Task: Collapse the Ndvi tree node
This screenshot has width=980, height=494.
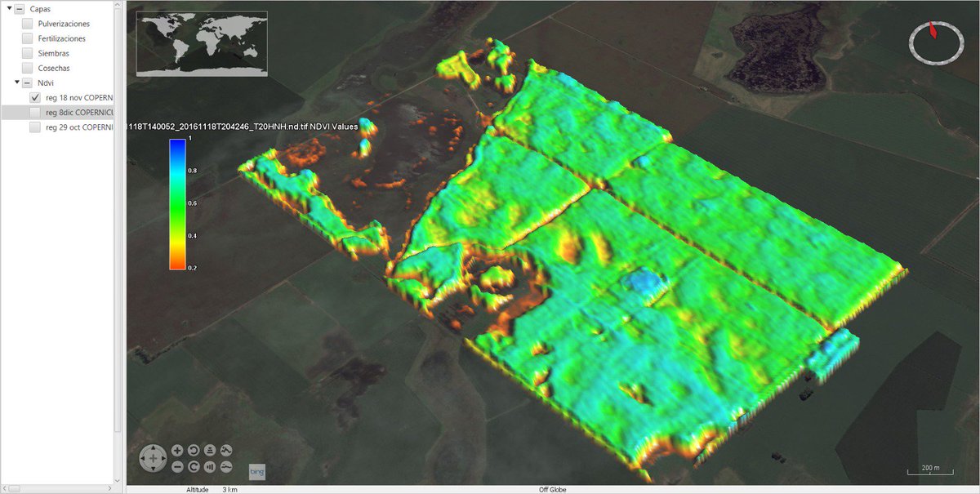Action: coord(16,82)
